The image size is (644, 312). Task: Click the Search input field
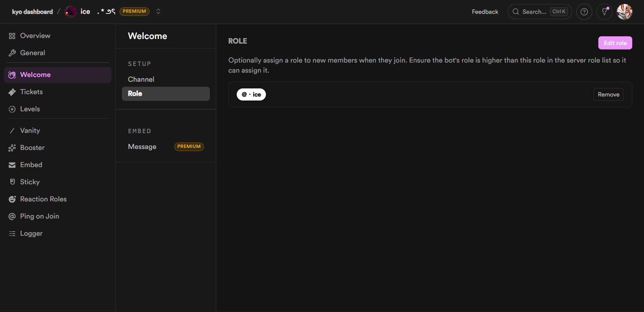click(x=540, y=12)
